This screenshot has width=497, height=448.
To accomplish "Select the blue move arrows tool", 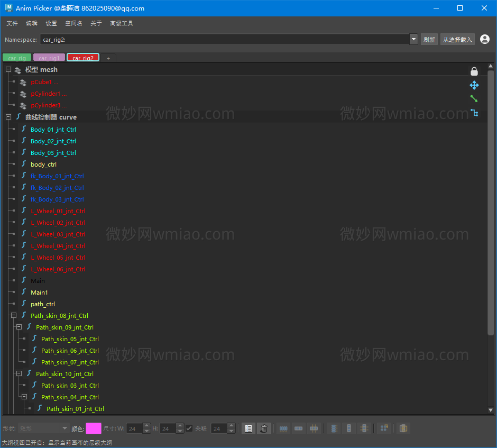I will click(x=474, y=85).
